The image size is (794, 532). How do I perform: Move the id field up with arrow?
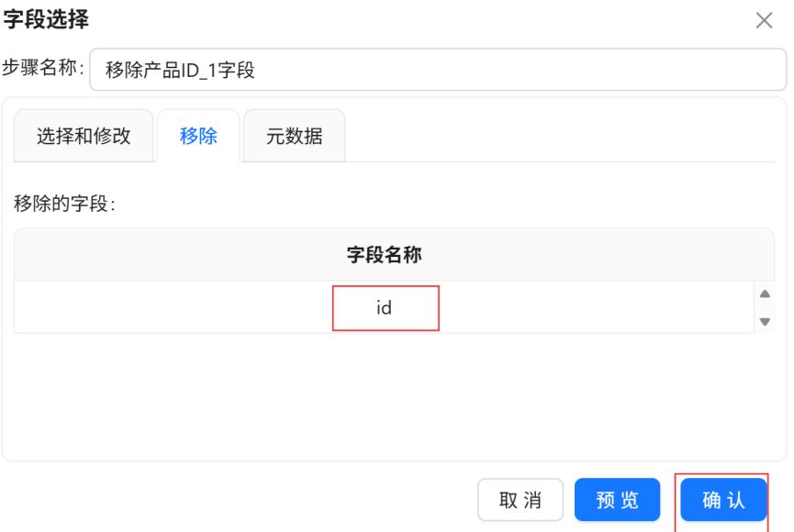pos(765,294)
